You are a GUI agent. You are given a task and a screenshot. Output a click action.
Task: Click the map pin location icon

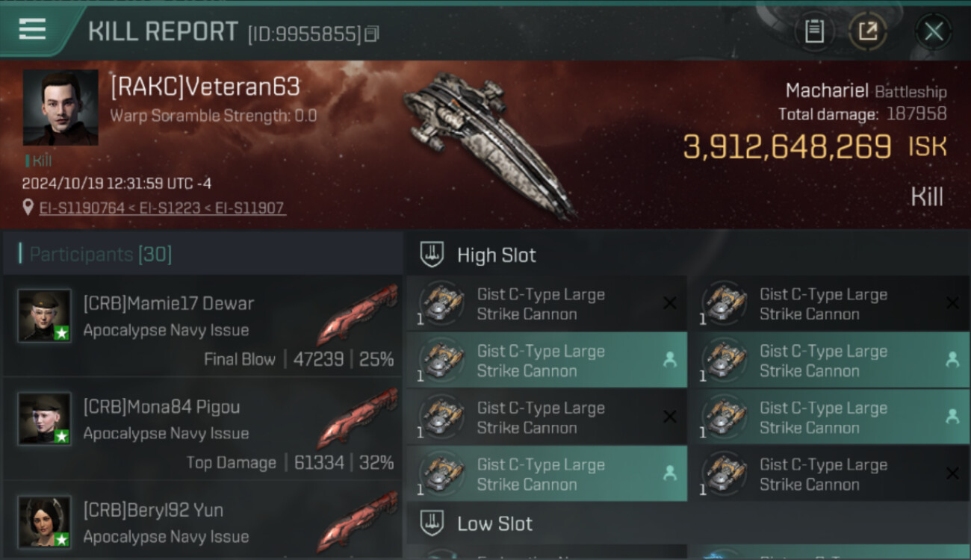coord(28,208)
